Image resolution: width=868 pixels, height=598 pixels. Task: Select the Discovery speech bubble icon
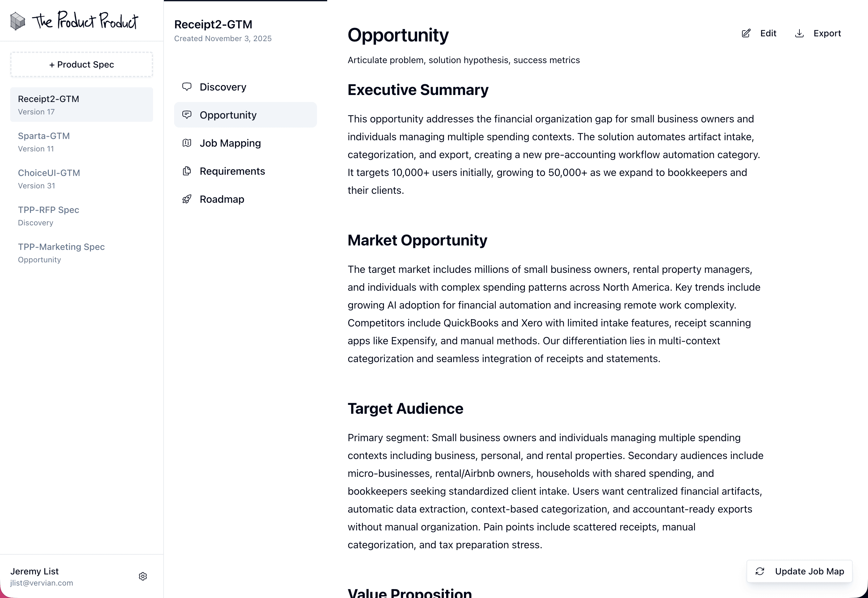(x=187, y=87)
